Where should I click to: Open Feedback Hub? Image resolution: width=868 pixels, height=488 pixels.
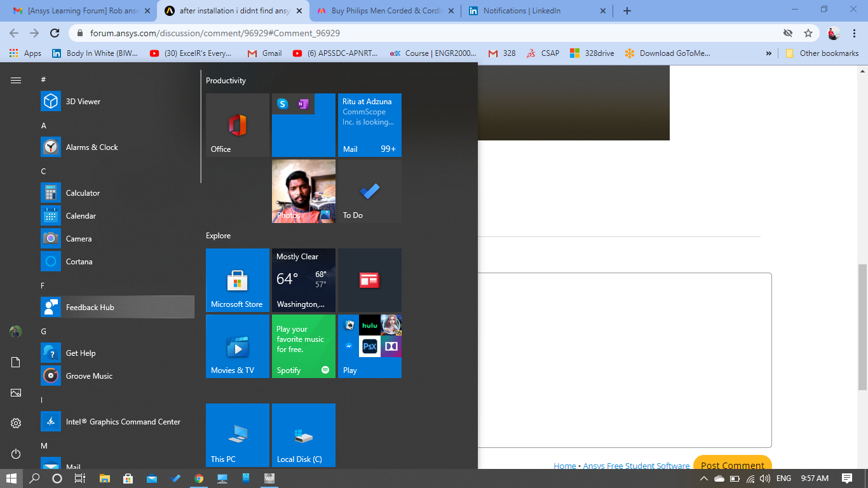118,308
